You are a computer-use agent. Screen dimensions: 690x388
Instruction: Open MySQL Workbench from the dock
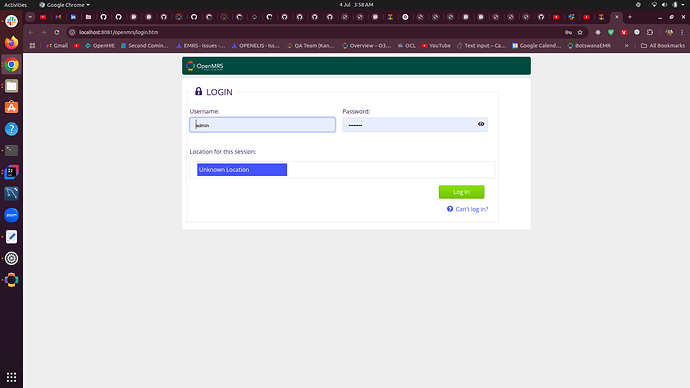11,194
